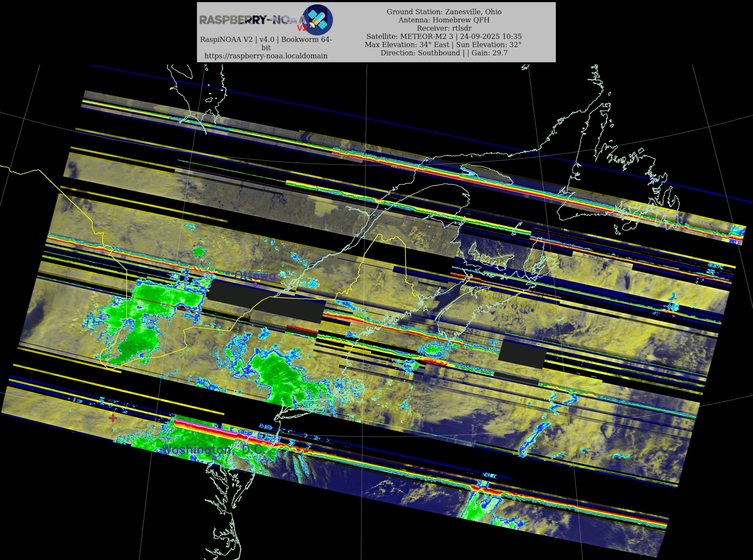Viewport: 753px width, 560px height.
Task: Click the Antenna Homebrew QFH line
Action: click(x=444, y=20)
